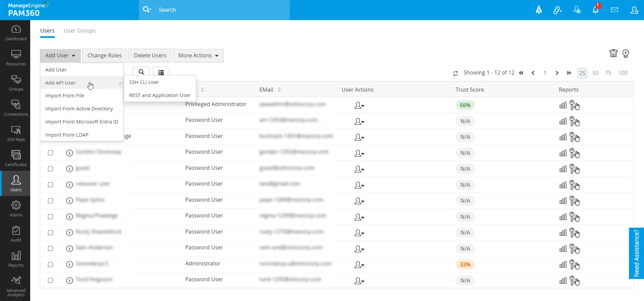This screenshot has width=644, height=301.
Task: Go to Advanced Analytics in sidebar
Action: tap(16, 287)
